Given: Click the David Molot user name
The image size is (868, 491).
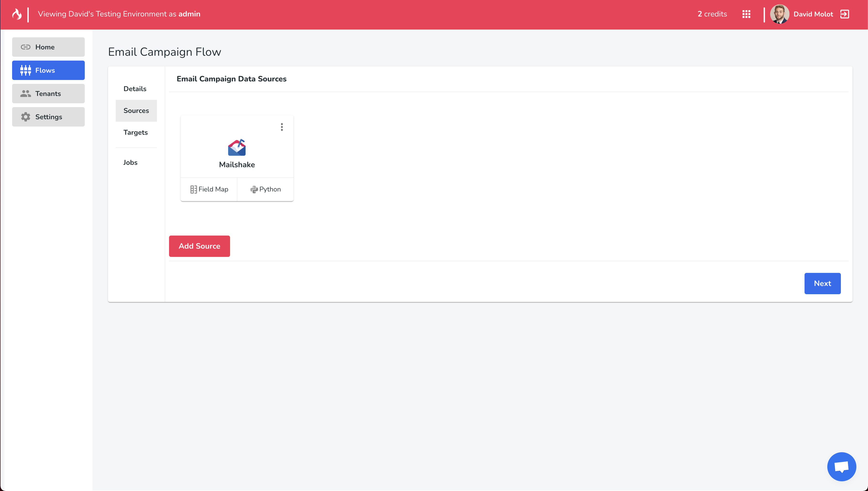Looking at the screenshot, I should (813, 14).
